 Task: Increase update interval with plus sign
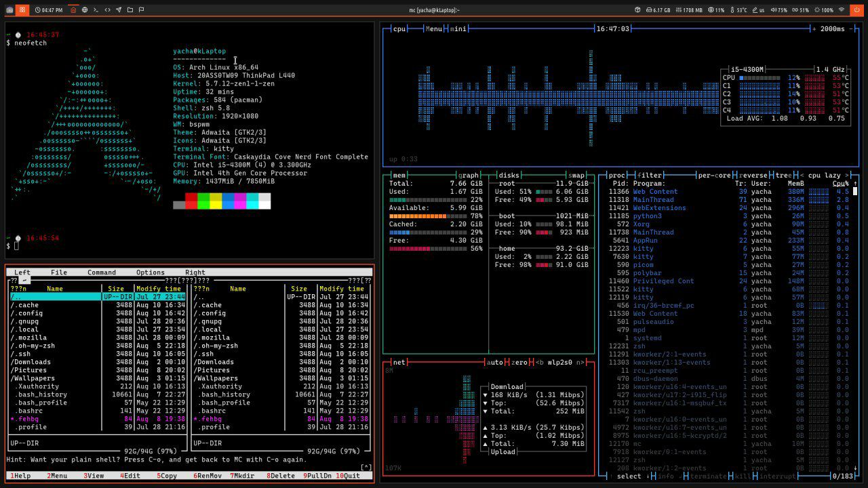814,29
